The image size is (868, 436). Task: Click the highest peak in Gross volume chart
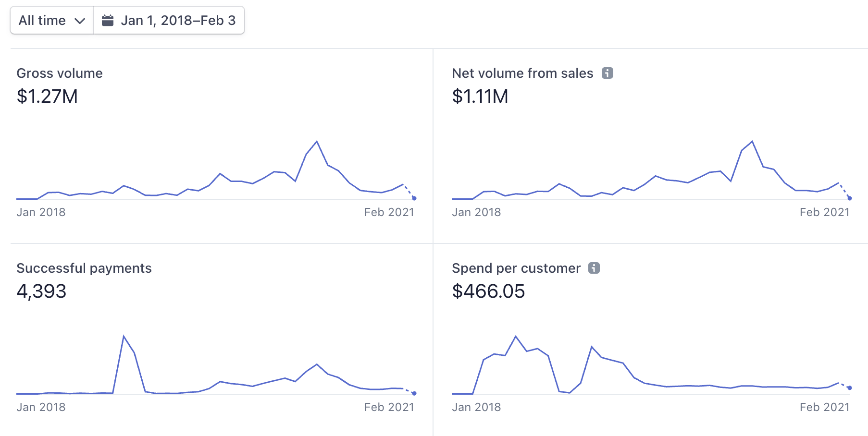pos(317,141)
